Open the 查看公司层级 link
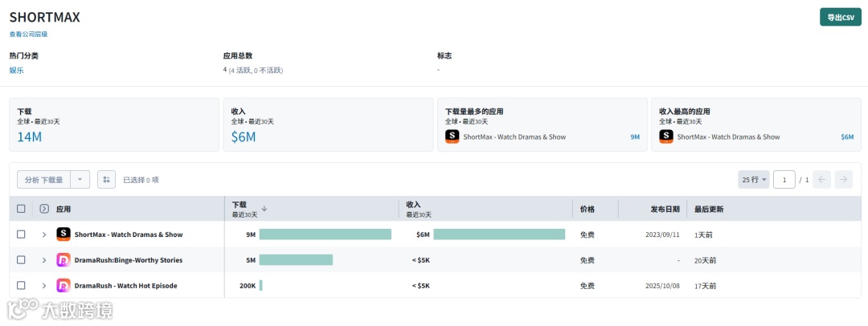Viewport: 868px width, 326px height. pyautogui.click(x=28, y=34)
